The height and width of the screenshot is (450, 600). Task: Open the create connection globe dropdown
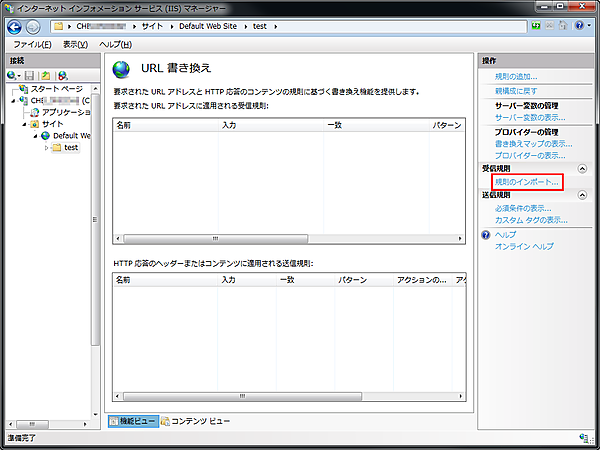click(x=14, y=75)
